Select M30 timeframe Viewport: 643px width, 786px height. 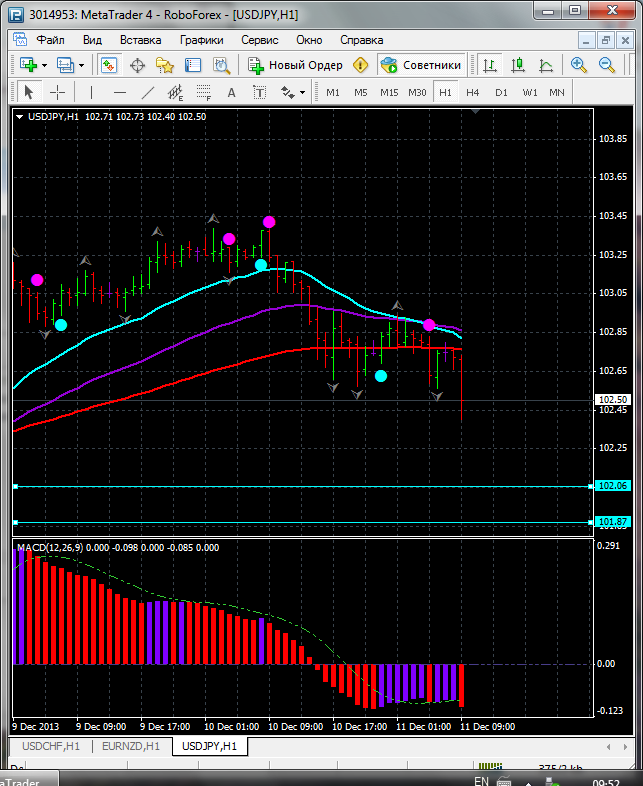click(417, 92)
